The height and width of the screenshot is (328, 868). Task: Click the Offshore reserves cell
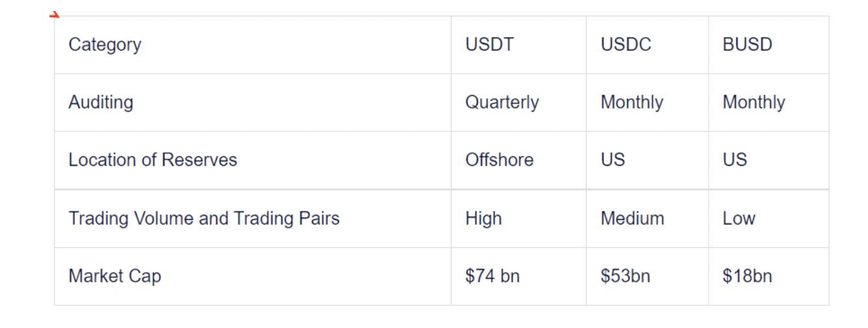(x=499, y=160)
